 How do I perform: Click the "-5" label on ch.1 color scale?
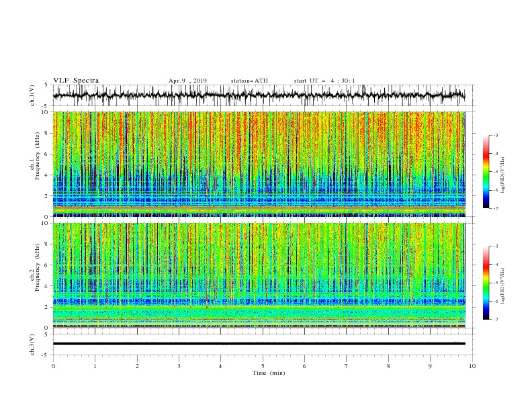(495, 172)
